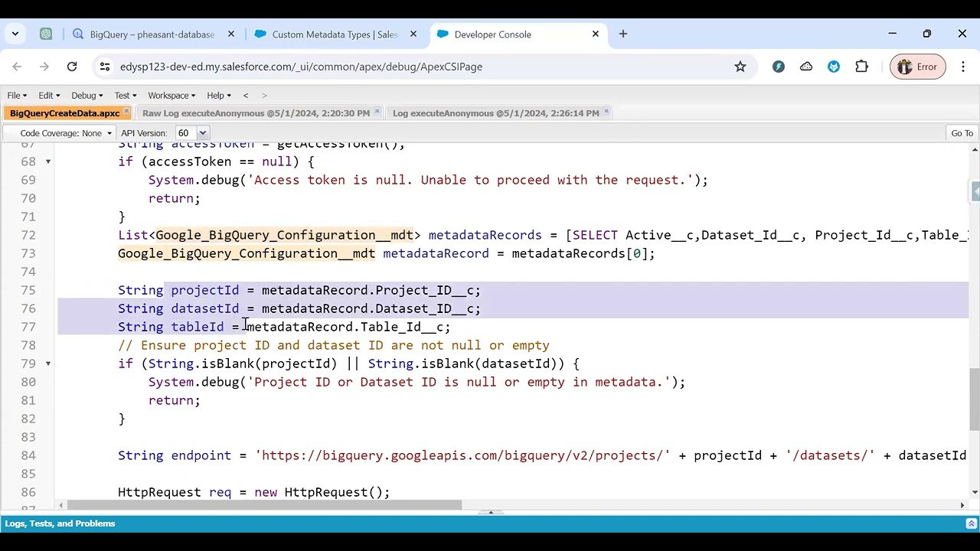This screenshot has height=551, width=980.
Task: Open the Workspace menu
Action: click(x=171, y=96)
